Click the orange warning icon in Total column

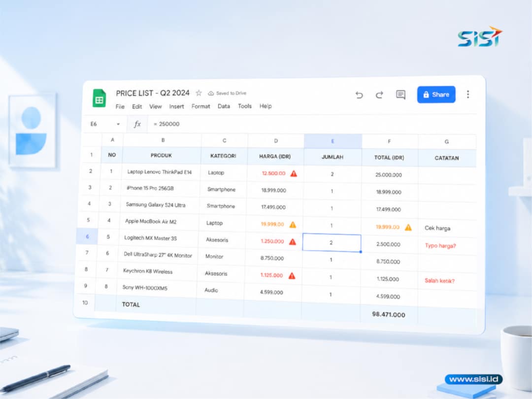click(x=408, y=227)
